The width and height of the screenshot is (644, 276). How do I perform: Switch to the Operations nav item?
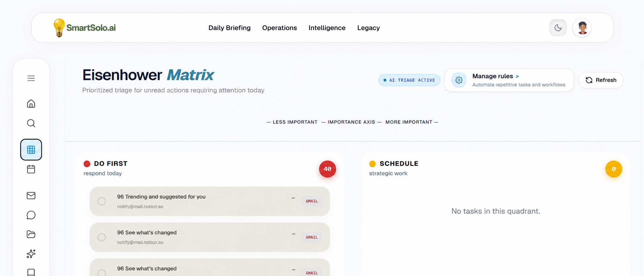tap(280, 28)
